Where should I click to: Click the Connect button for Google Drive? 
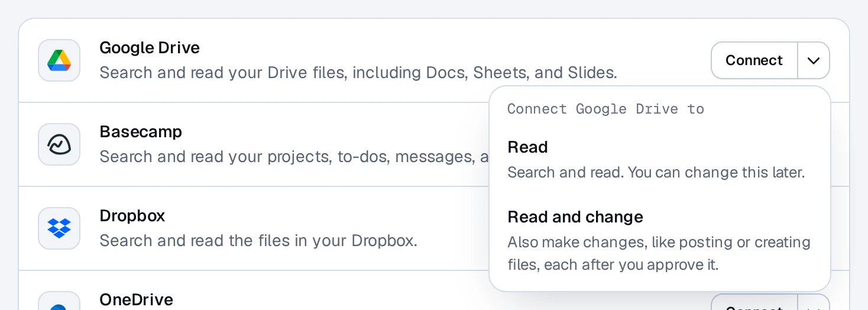(x=754, y=60)
